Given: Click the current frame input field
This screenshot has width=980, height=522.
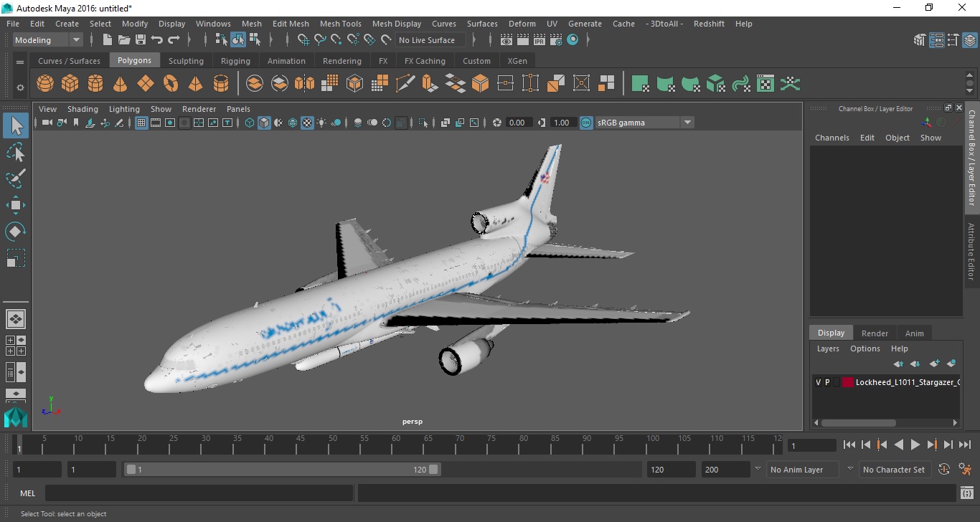Looking at the screenshot, I should (811, 445).
